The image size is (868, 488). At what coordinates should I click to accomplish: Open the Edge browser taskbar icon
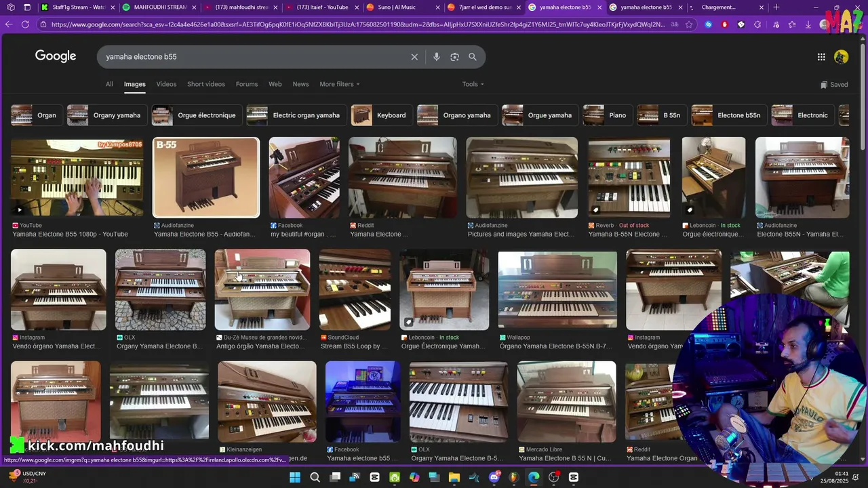(x=534, y=477)
